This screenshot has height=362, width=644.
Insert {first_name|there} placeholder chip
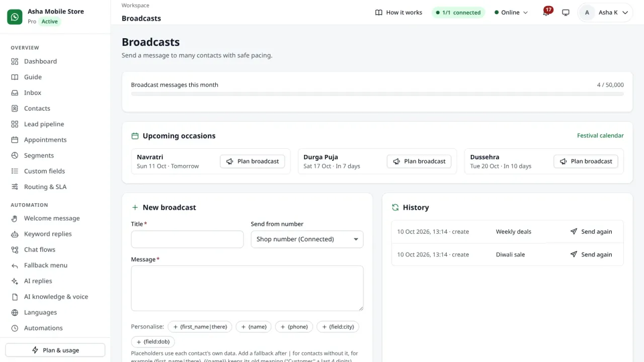coord(200,327)
